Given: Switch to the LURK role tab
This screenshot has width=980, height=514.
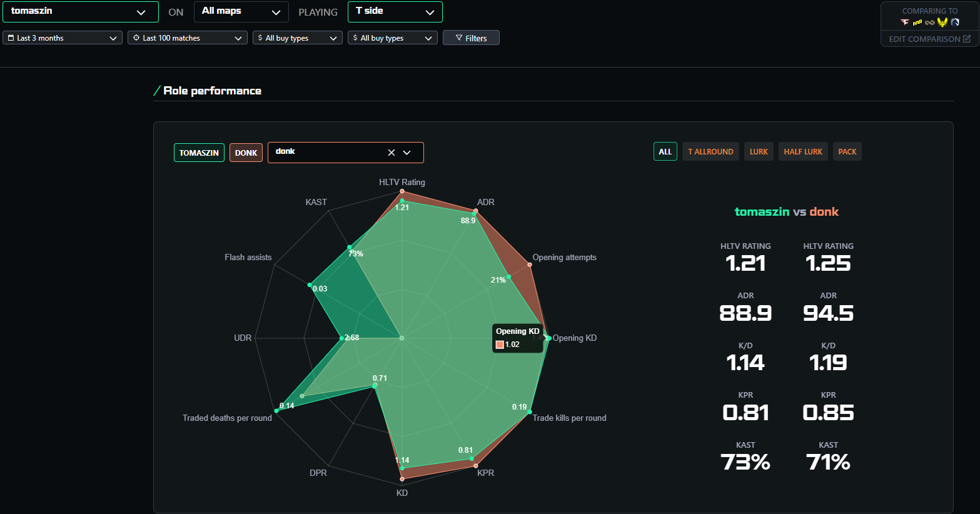Looking at the screenshot, I should click(758, 152).
